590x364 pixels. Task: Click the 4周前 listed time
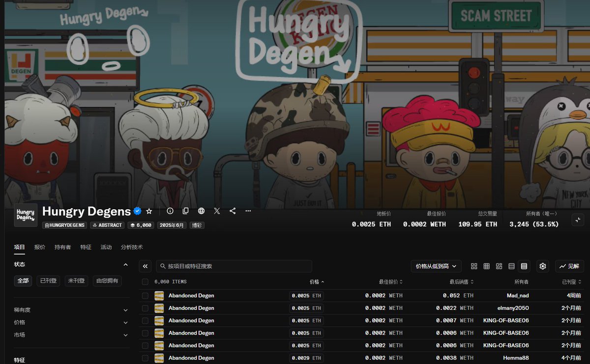tap(574, 296)
